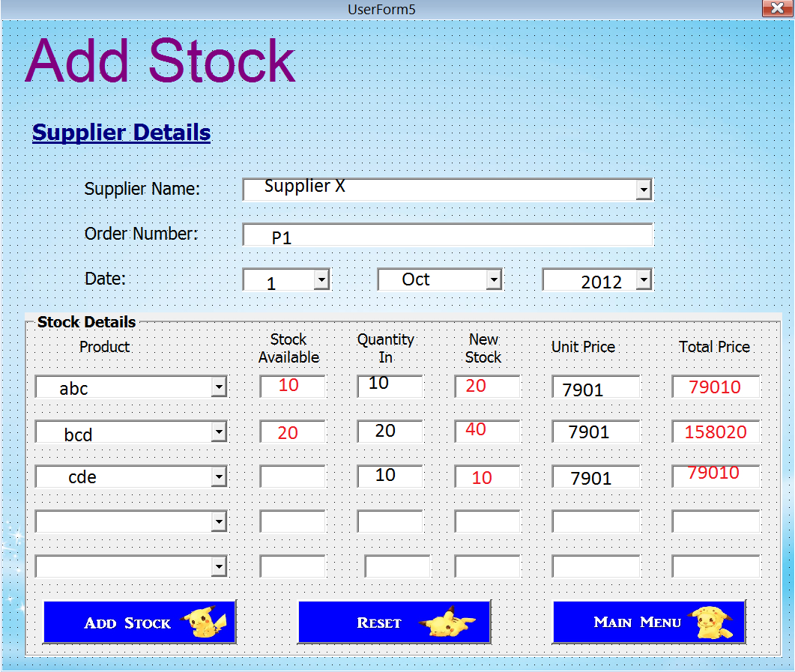Click the New Stock column header
Viewport: 795px width, 672px height.
coord(483,348)
